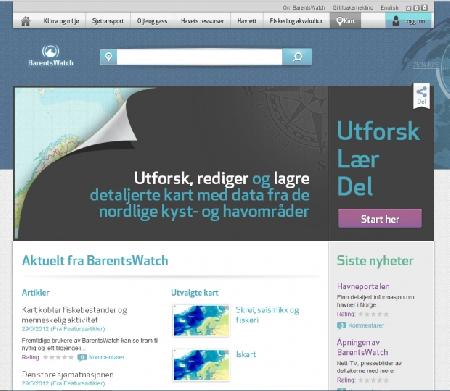Viewport: 450px width, 391px height.
Task: Click the user icon for login
Action: (x=395, y=21)
